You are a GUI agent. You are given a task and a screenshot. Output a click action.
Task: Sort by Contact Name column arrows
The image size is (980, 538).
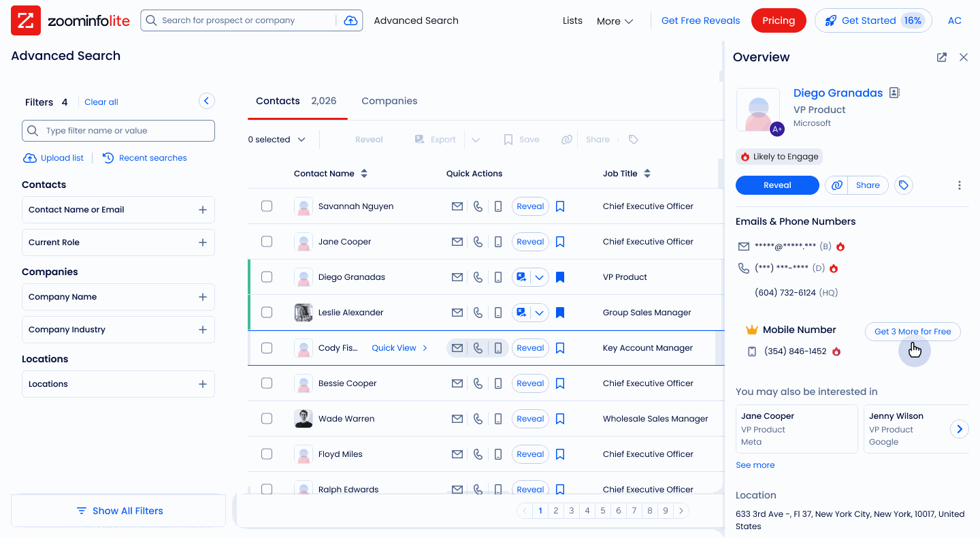(x=364, y=174)
